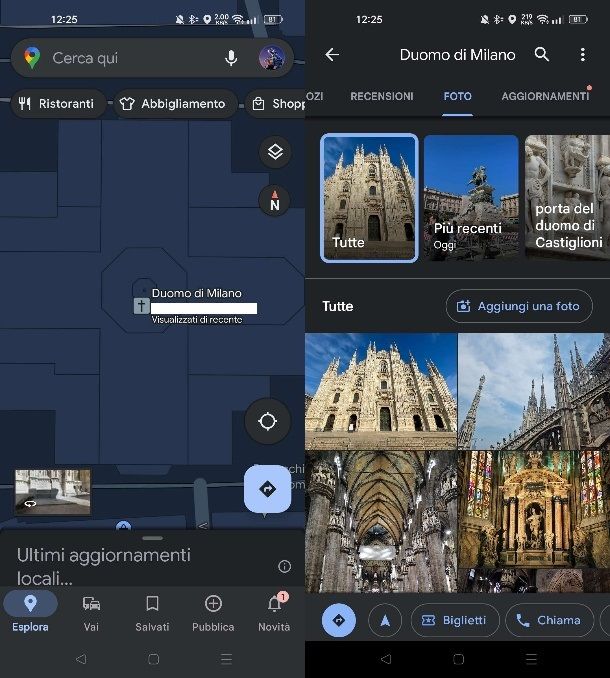The image size is (610, 678).
Task: Open the spires rooftop photo in grid
Action: tap(534, 391)
